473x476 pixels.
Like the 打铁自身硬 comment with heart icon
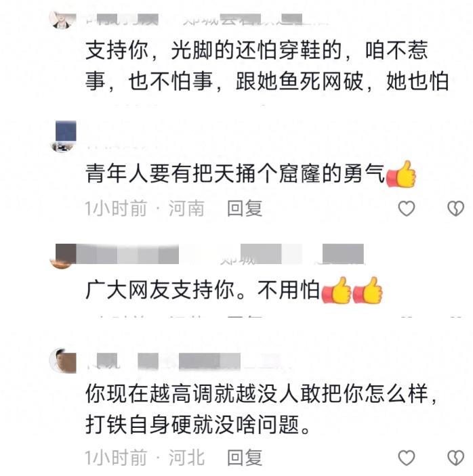click(x=407, y=458)
